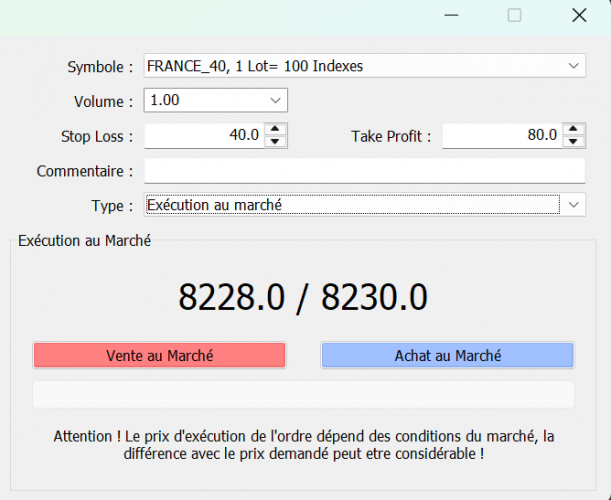Screen dimensions: 611x500
Task: Click the Attention warning message text
Action: click(x=303, y=445)
